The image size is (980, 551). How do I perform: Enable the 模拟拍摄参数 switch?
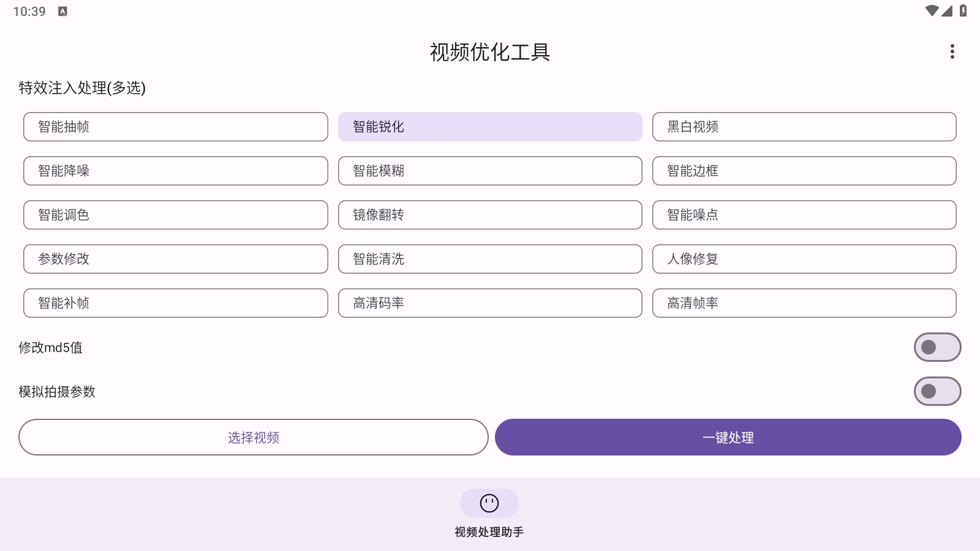[937, 391]
